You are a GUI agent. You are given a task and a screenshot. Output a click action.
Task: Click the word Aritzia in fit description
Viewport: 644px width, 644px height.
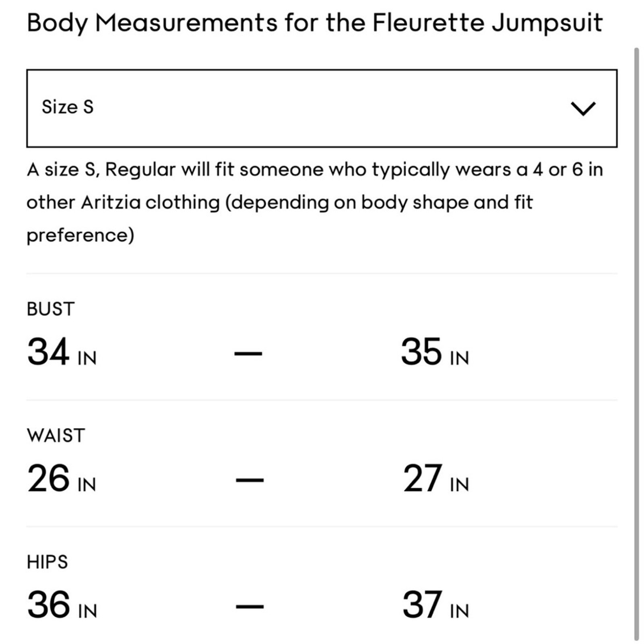pyautogui.click(x=111, y=202)
